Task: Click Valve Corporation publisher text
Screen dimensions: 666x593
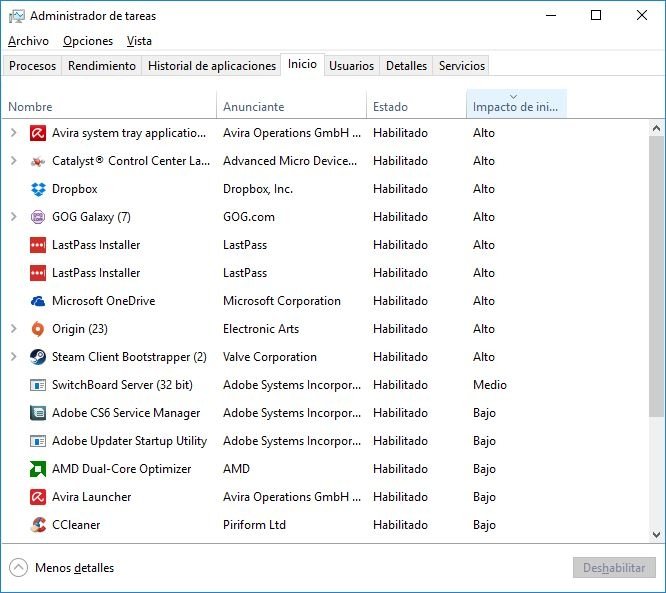Action: [x=270, y=357]
